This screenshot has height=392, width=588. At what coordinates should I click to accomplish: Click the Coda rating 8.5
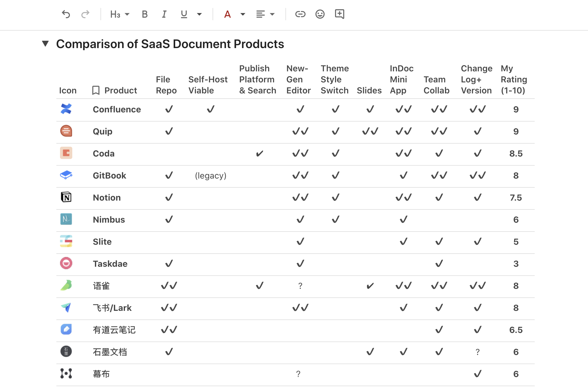516,153
